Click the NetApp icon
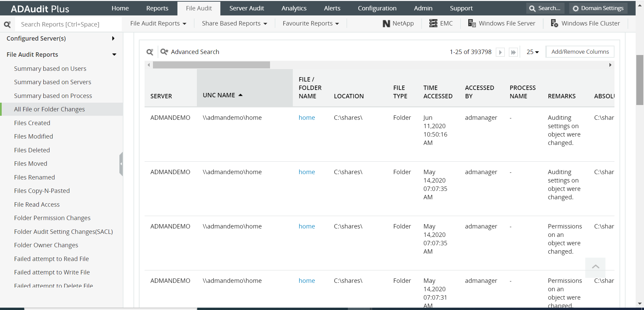The height and width of the screenshot is (310, 644). (386, 23)
